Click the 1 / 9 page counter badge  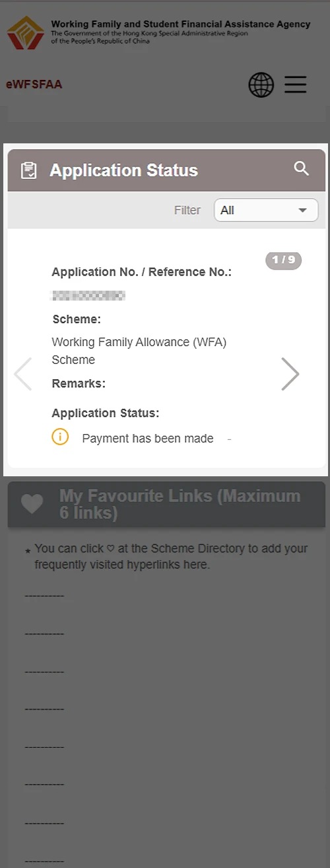coord(284,260)
